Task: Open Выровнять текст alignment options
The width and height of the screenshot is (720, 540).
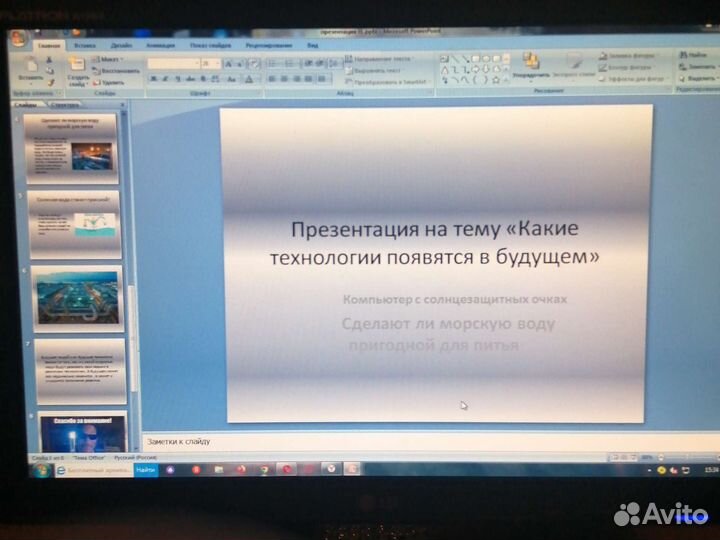Action: tap(373, 71)
